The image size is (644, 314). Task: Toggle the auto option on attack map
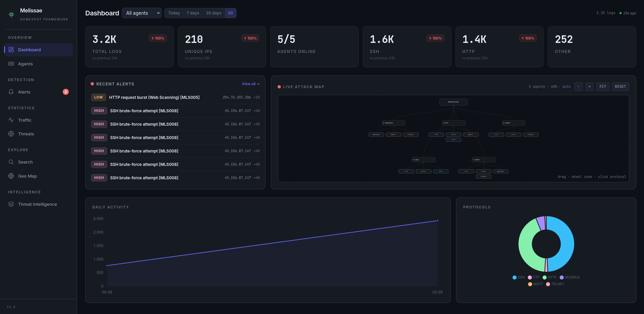[x=566, y=87]
